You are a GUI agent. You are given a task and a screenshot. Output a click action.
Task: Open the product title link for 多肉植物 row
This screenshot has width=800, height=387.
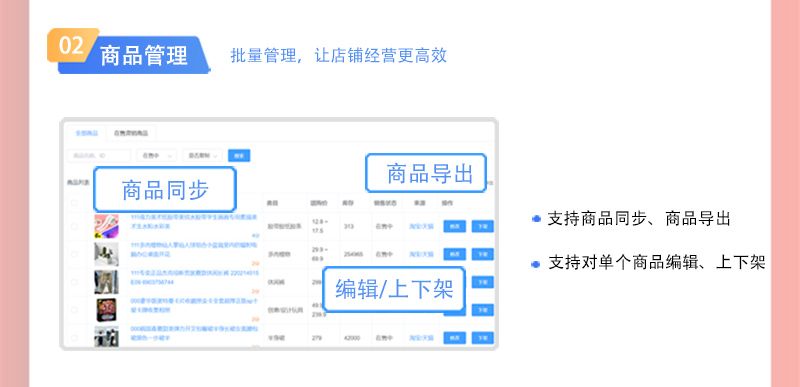tap(194, 249)
